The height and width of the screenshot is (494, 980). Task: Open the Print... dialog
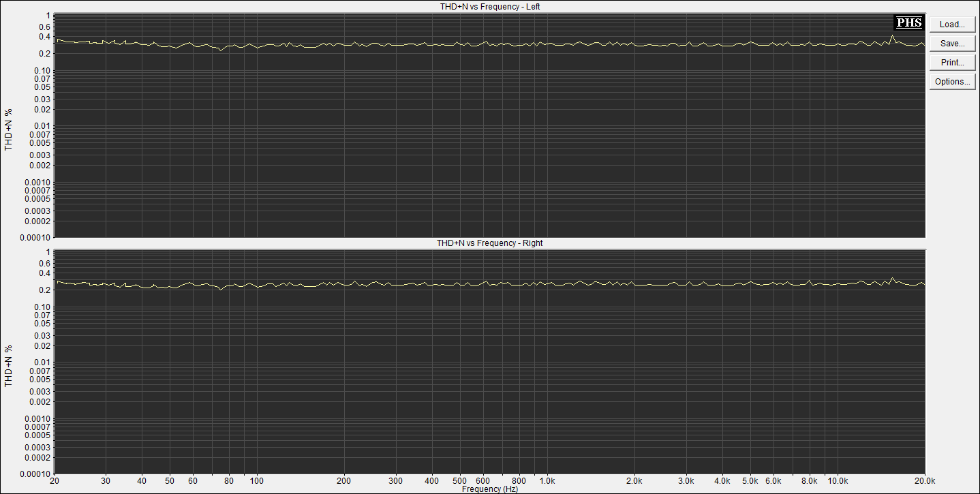952,63
